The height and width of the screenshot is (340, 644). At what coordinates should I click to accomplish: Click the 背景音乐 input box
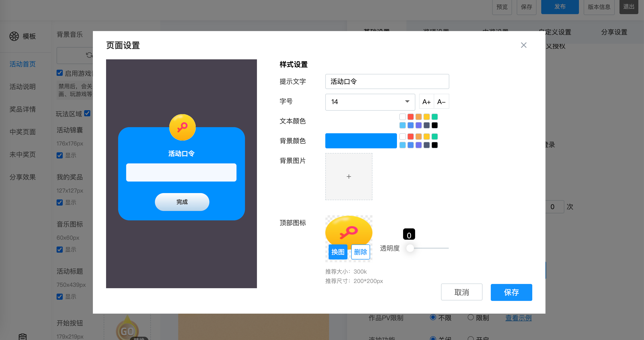coord(74,55)
